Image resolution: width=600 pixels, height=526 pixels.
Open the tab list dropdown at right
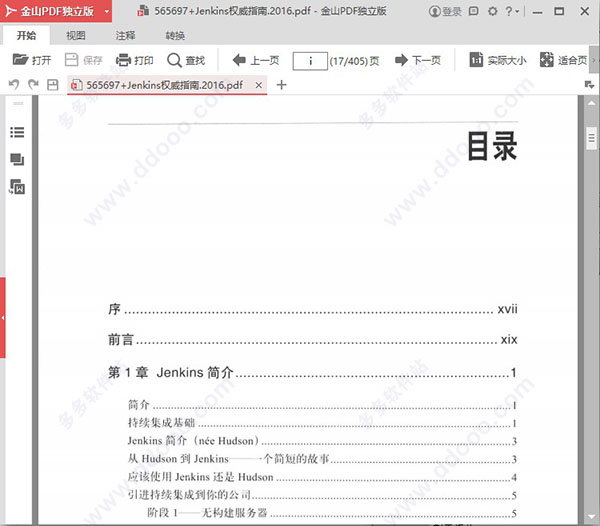pos(589,85)
